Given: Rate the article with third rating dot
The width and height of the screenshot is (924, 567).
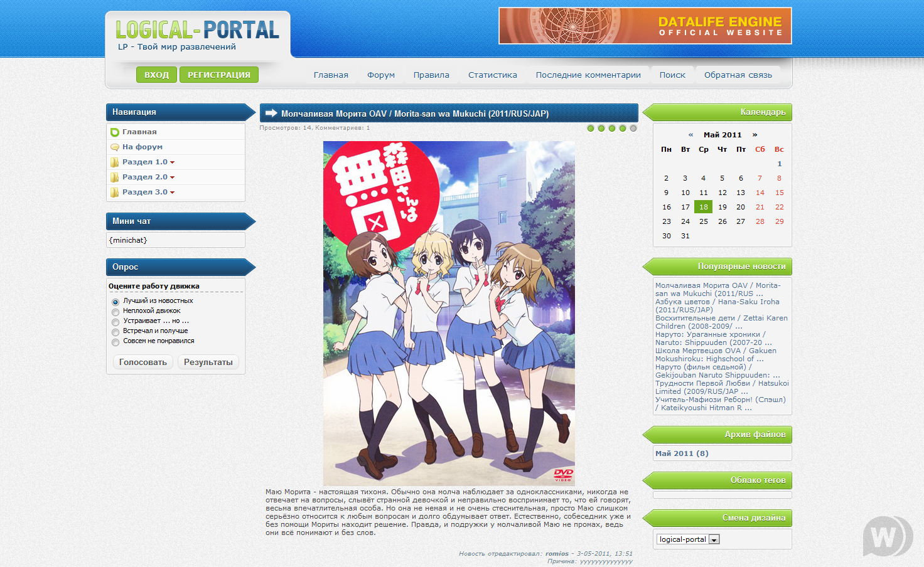Looking at the screenshot, I should (x=612, y=128).
